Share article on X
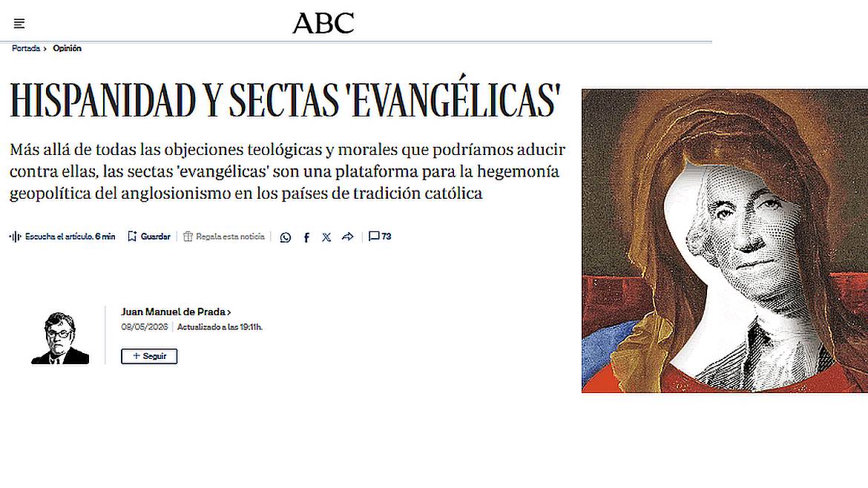The height and width of the screenshot is (488, 868). [x=326, y=237]
